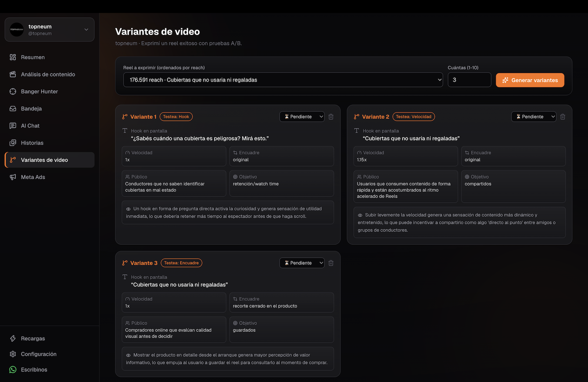Click the eye icon in Variante 2 rationale
This screenshot has height=382, width=588.
click(x=360, y=215)
